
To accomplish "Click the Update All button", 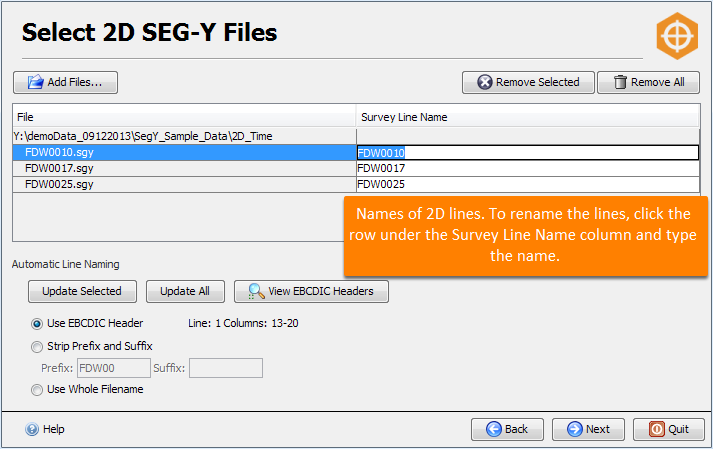I will (x=185, y=292).
